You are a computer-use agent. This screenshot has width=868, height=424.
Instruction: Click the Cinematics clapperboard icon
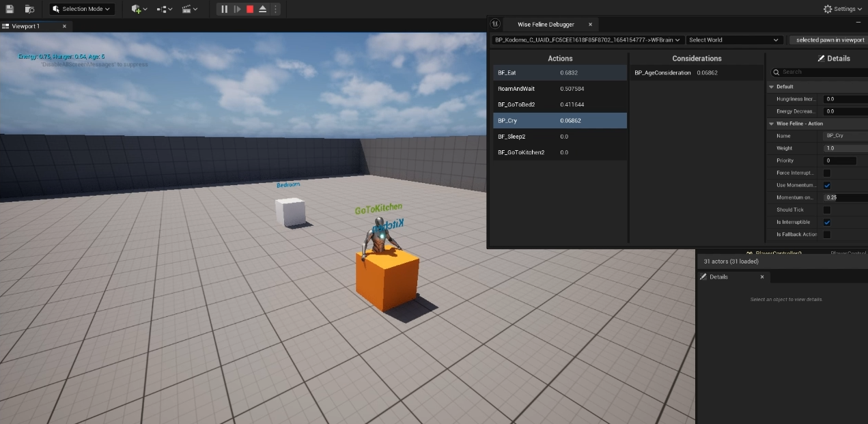click(185, 9)
